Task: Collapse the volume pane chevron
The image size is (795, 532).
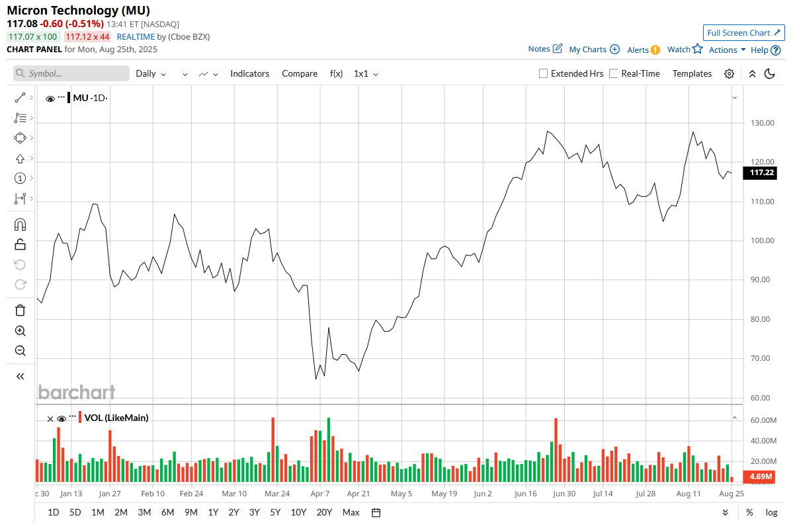Action: 734,418
